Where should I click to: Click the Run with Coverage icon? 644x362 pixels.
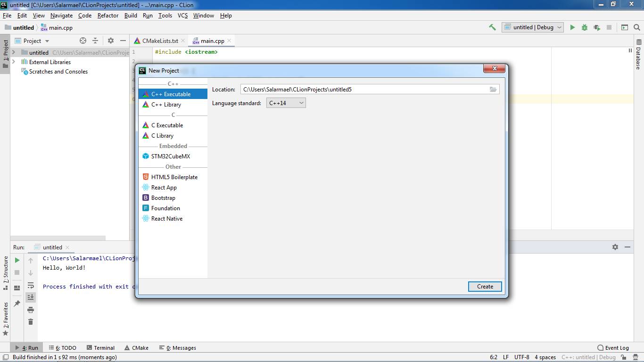click(x=597, y=27)
